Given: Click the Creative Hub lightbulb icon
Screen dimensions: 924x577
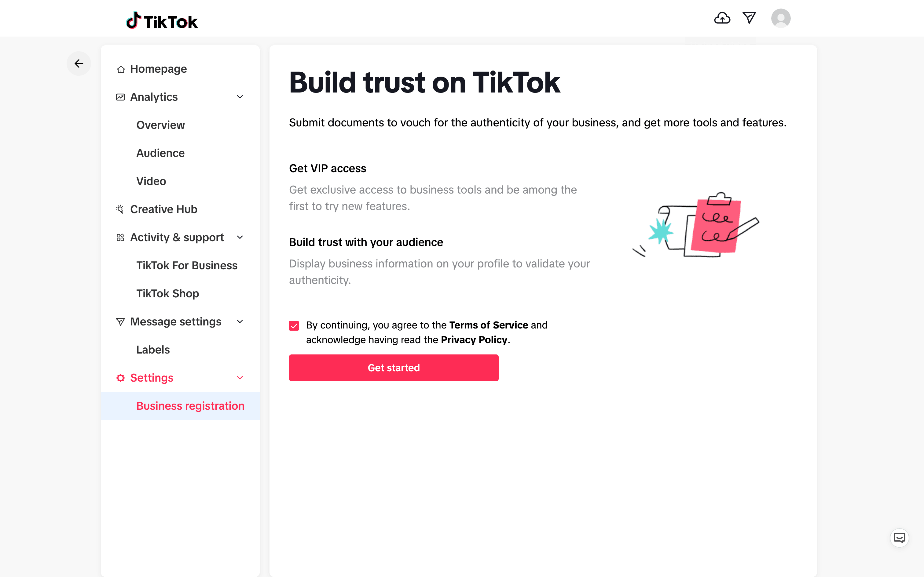Looking at the screenshot, I should point(120,209).
